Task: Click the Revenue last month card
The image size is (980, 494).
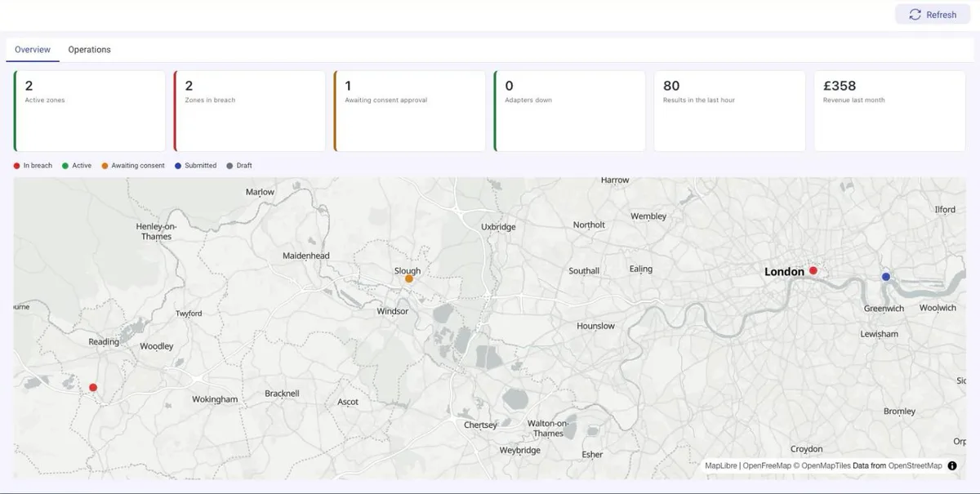Action: [890, 111]
